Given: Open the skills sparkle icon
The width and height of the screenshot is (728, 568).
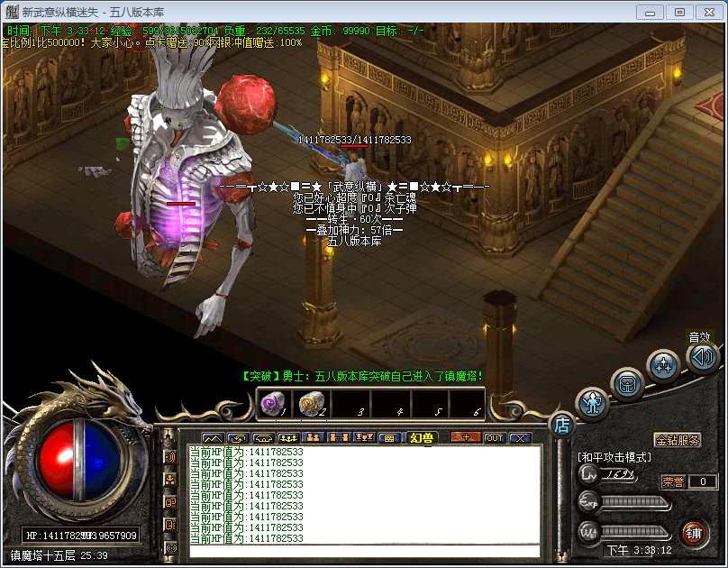Looking at the screenshot, I should [x=663, y=365].
